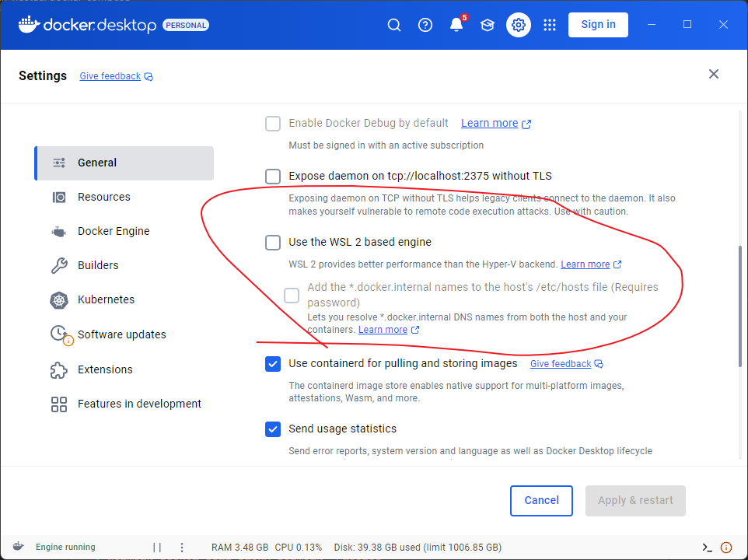Click the Sign in button
Viewport: 748px width, 560px height.
(598, 24)
